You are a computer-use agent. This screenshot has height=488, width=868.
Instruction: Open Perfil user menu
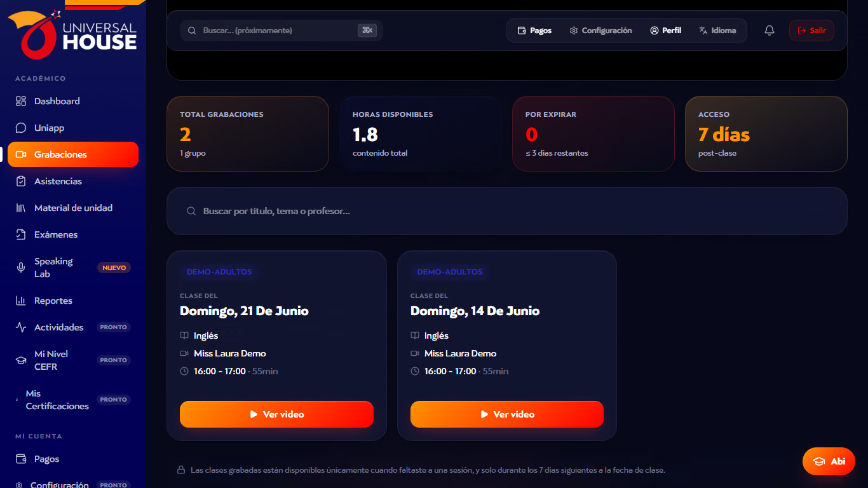(x=665, y=30)
